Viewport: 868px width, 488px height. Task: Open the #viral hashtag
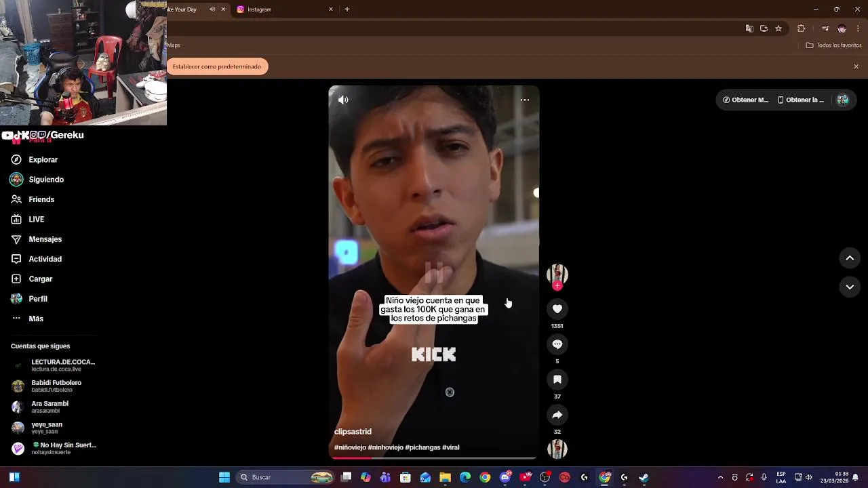tap(451, 447)
